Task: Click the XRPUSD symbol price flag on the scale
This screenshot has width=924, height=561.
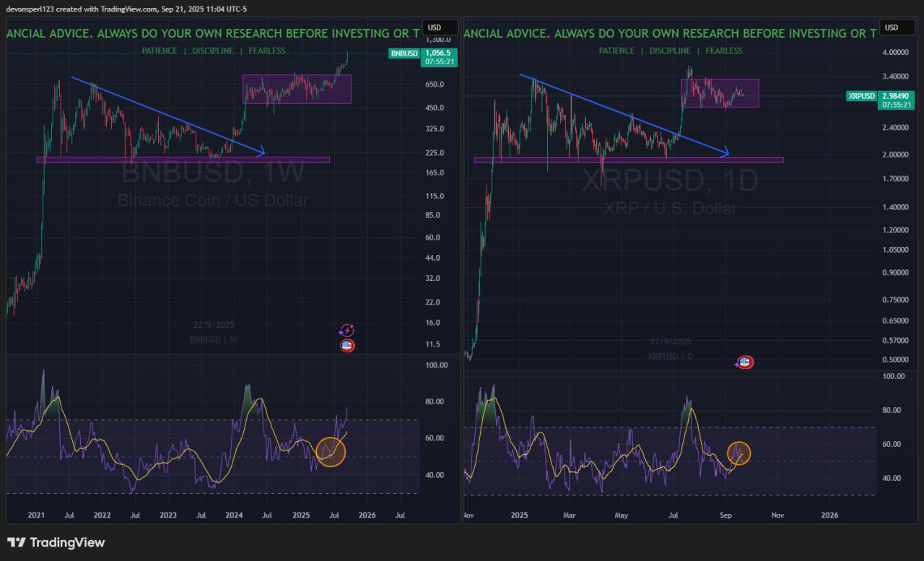Action: [x=860, y=95]
